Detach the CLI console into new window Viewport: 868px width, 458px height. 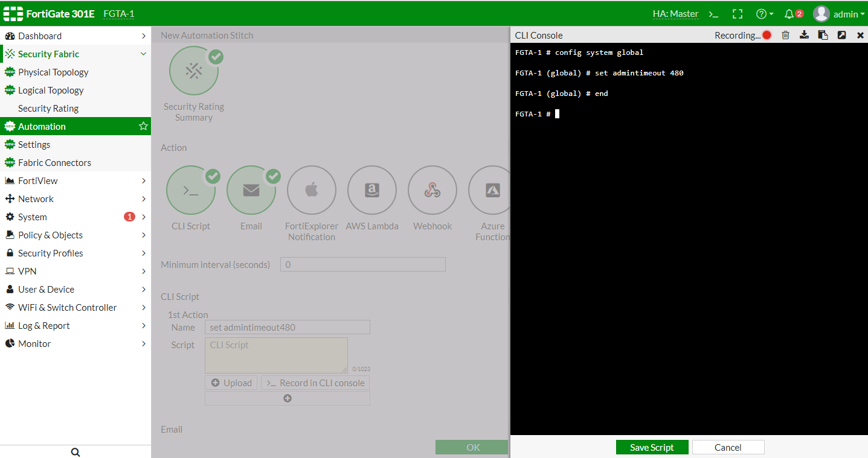point(841,35)
